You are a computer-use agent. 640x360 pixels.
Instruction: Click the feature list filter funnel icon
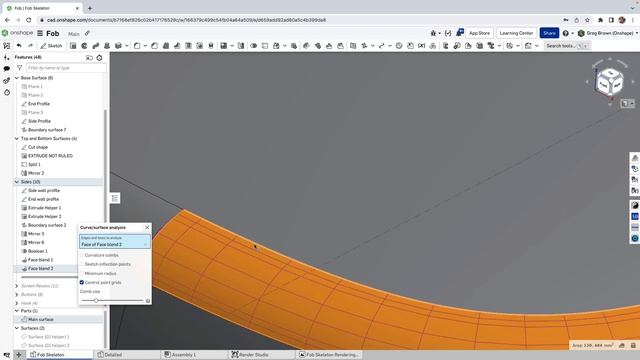pyautogui.click(x=19, y=68)
